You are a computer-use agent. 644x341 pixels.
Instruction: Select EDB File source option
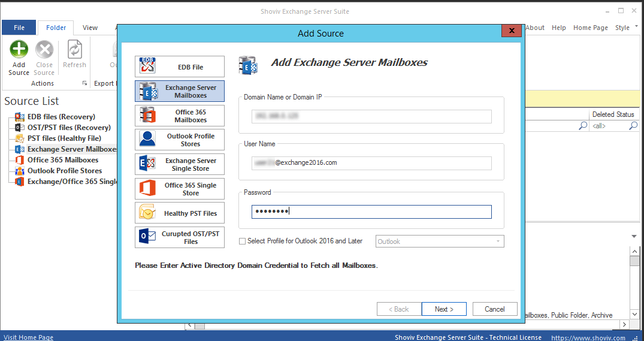(180, 67)
